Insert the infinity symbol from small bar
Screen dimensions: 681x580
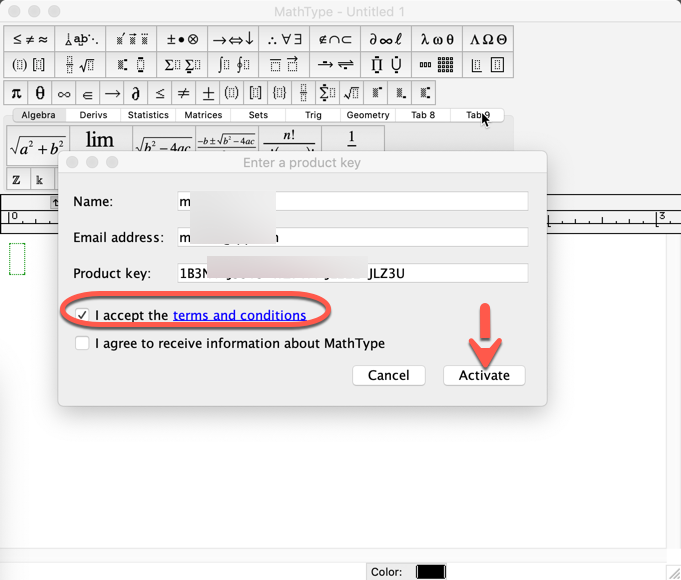click(64, 93)
